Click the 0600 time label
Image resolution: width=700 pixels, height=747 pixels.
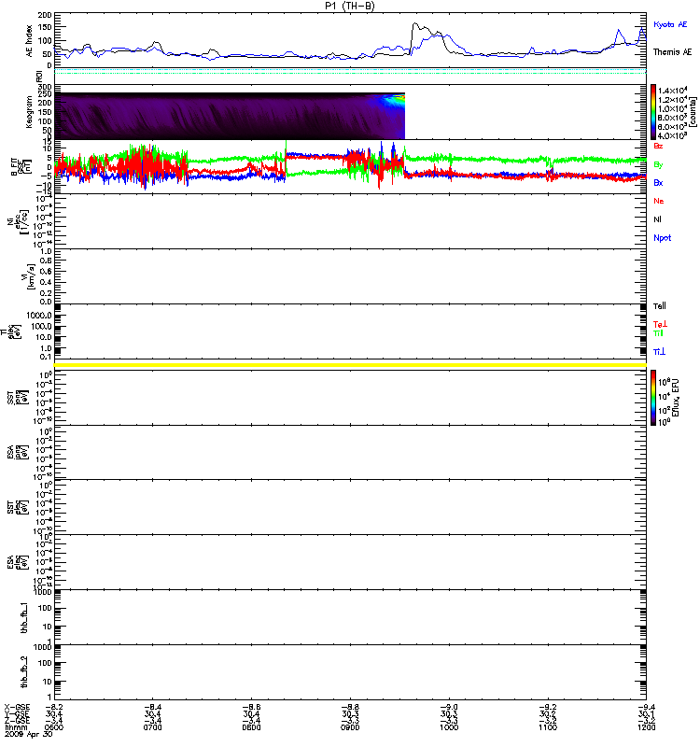[54, 727]
